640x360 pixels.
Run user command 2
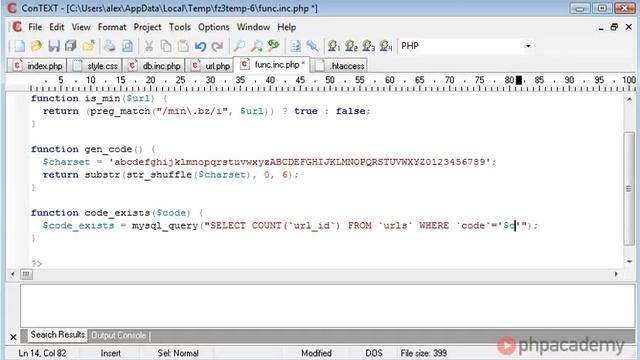pos(351,46)
